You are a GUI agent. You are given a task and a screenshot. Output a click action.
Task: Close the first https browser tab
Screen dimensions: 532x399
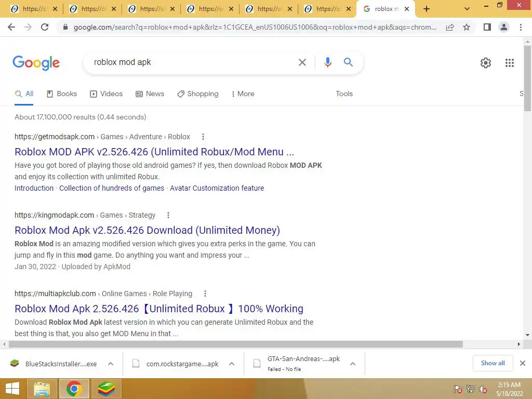point(55,9)
